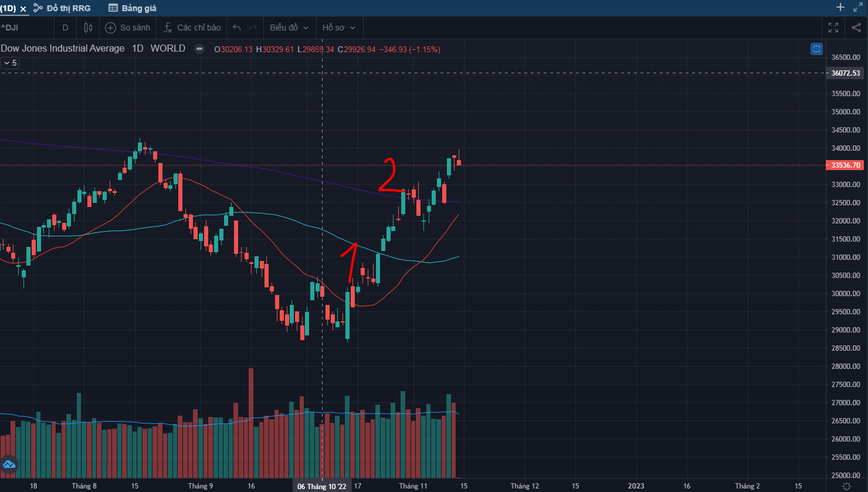Toggle the legend minus button beside WORLD

point(199,49)
